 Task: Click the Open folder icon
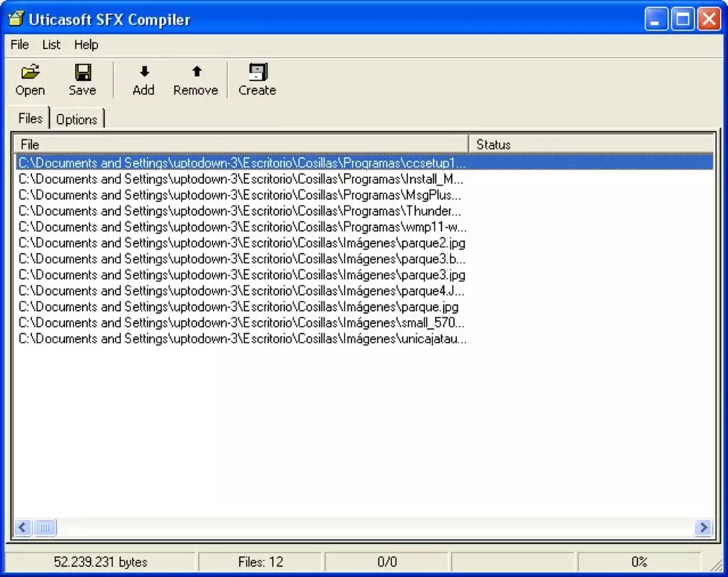(30, 72)
